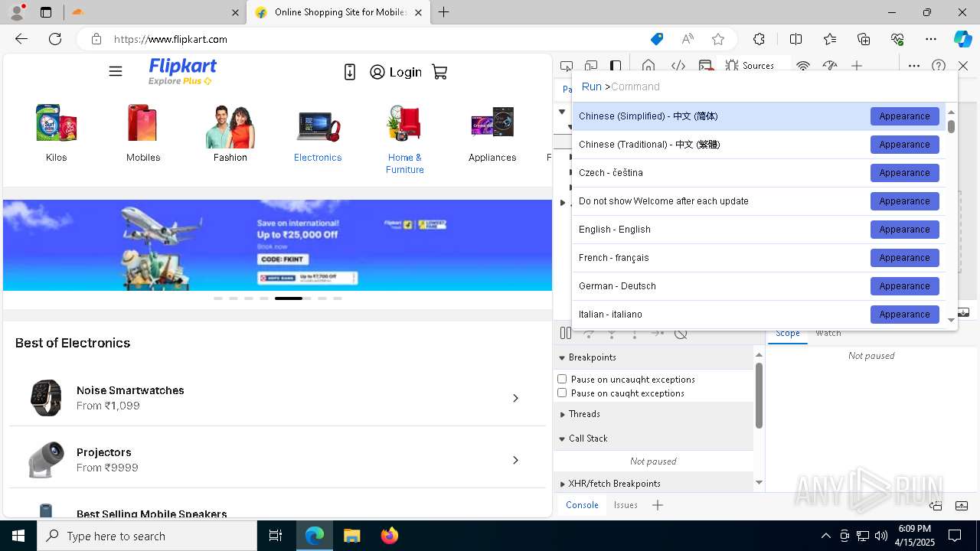Pause script execution in debugger
980x551 pixels.
click(x=566, y=333)
